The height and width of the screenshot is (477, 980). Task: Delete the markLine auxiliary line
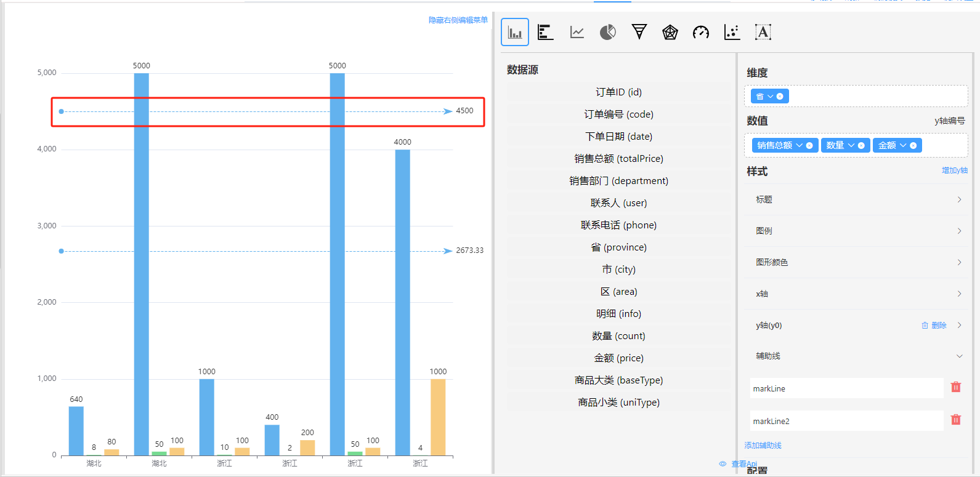coord(956,387)
